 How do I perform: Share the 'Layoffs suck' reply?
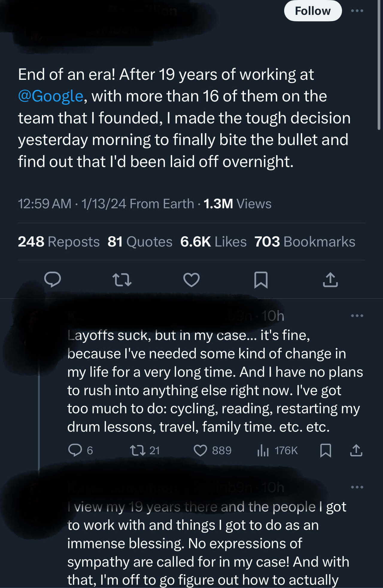click(356, 450)
